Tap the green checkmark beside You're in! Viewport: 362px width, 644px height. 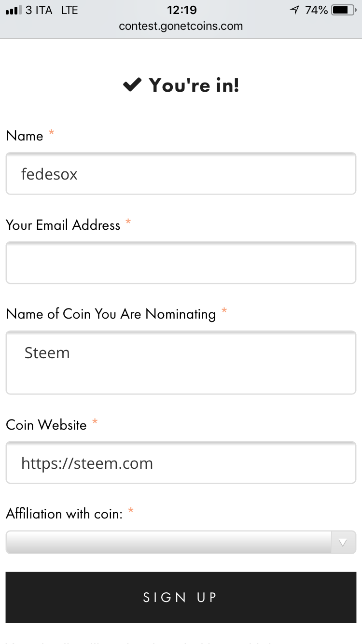(x=132, y=85)
